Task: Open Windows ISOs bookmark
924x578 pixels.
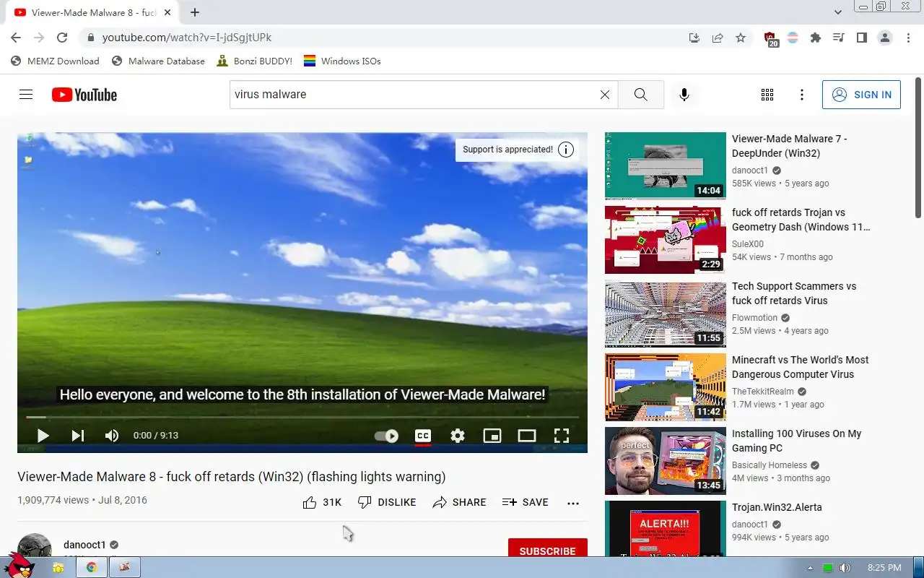Action: click(341, 61)
